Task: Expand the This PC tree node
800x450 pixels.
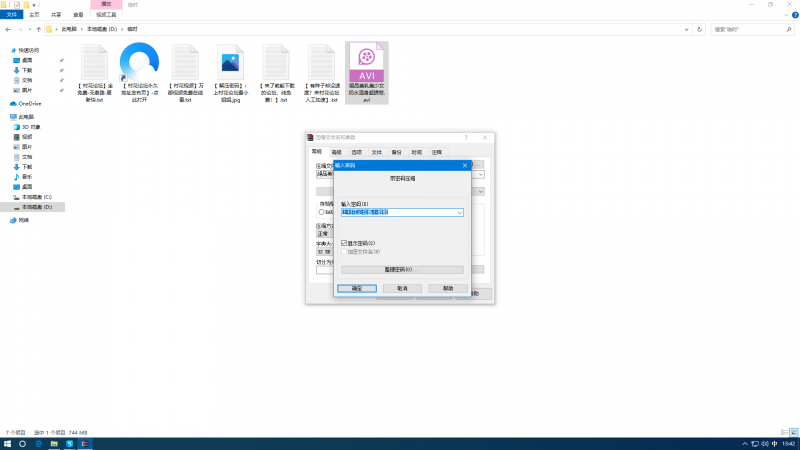Action: point(5,116)
